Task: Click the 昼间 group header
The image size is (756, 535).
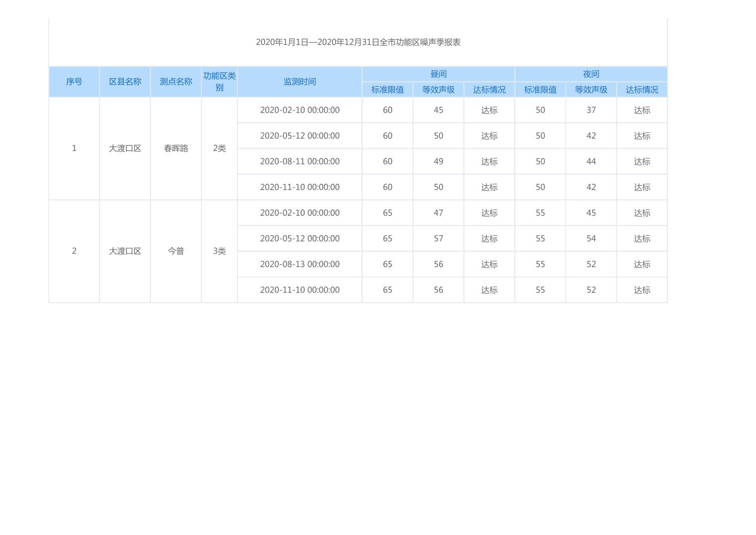Action: click(x=438, y=74)
